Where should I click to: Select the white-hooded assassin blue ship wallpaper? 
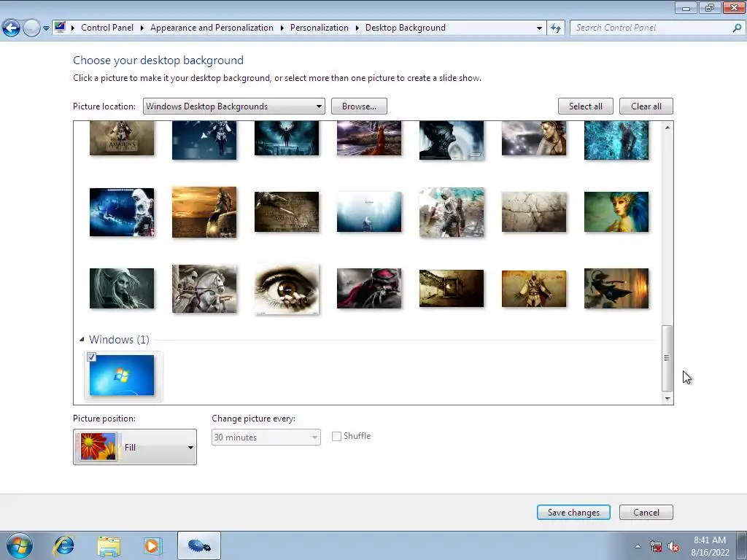[122, 212]
